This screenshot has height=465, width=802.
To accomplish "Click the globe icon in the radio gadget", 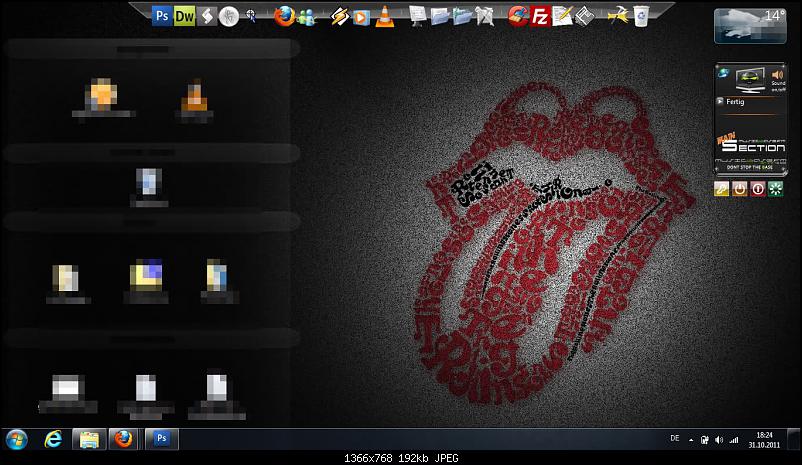I will pos(723,73).
